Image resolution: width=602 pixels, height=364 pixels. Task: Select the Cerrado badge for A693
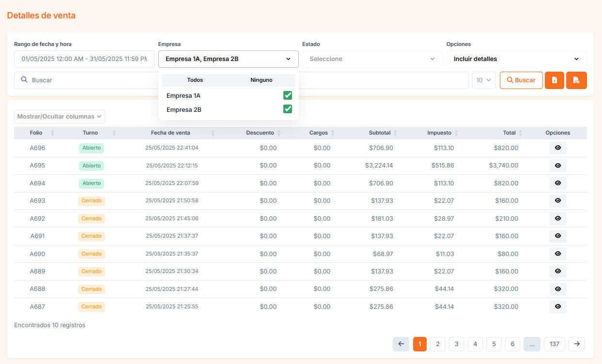tap(92, 201)
